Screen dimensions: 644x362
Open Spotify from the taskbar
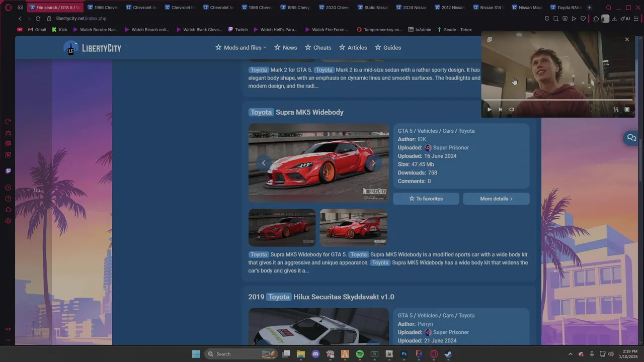pos(360,354)
